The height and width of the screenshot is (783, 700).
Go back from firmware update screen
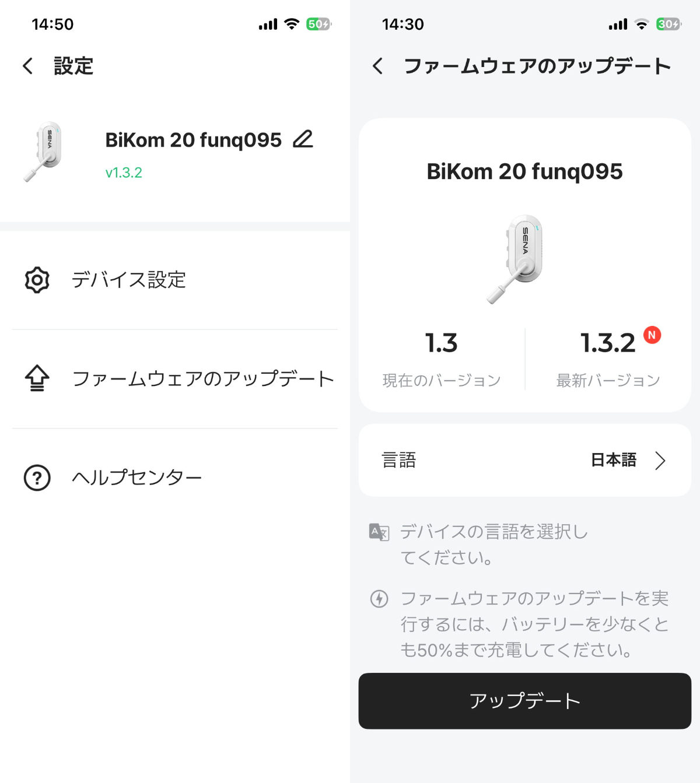pyautogui.click(x=378, y=66)
